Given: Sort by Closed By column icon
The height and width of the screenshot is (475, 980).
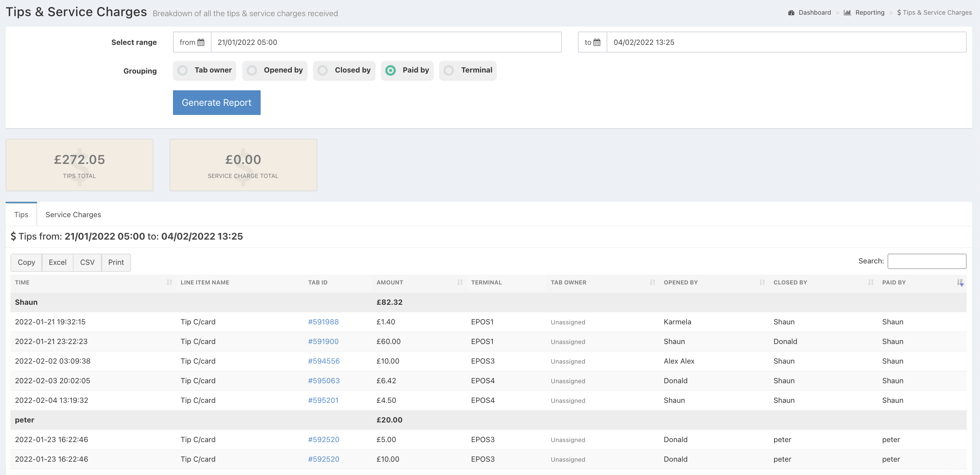Looking at the screenshot, I should point(870,282).
